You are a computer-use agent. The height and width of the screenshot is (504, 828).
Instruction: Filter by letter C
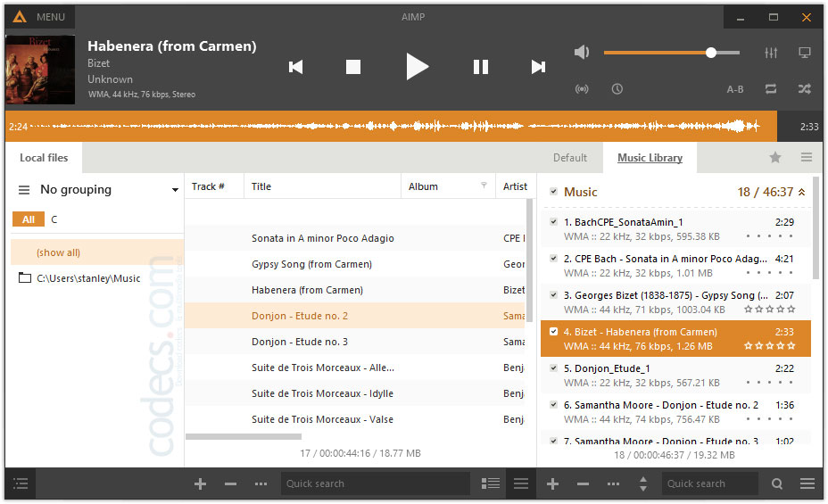tap(54, 219)
